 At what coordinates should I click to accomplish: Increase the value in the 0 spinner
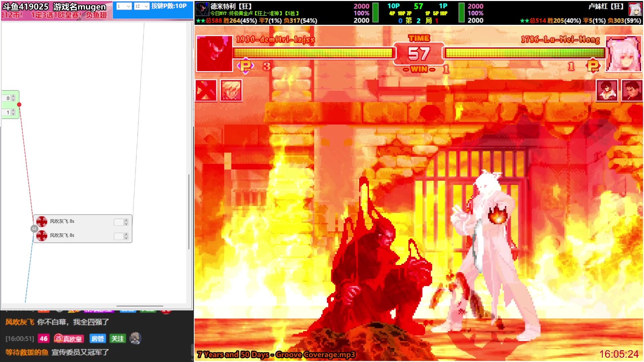[x=13, y=97]
